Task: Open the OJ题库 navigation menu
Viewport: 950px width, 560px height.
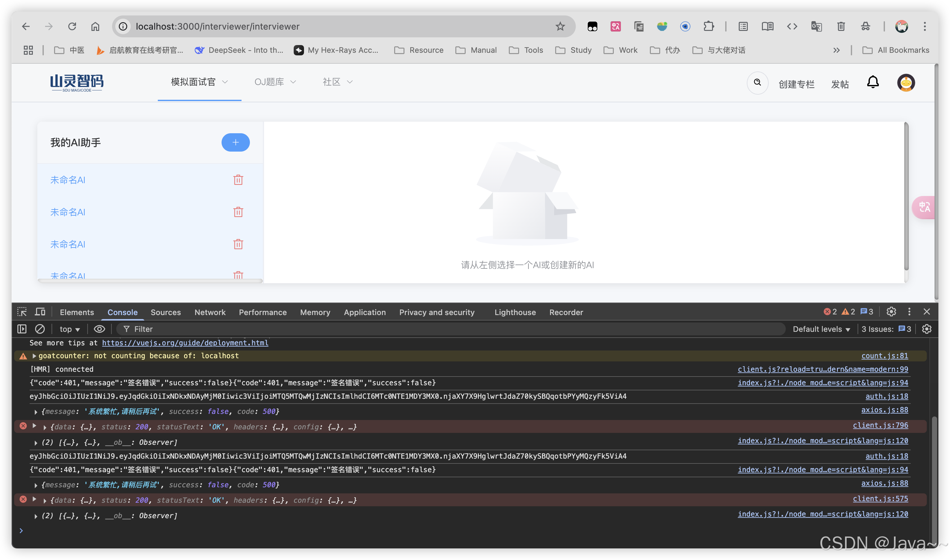Action: (275, 82)
